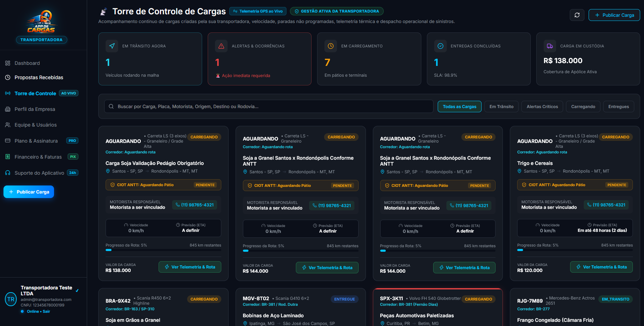Show only Carregando cargas
The height and width of the screenshot is (326, 644).
583,107
